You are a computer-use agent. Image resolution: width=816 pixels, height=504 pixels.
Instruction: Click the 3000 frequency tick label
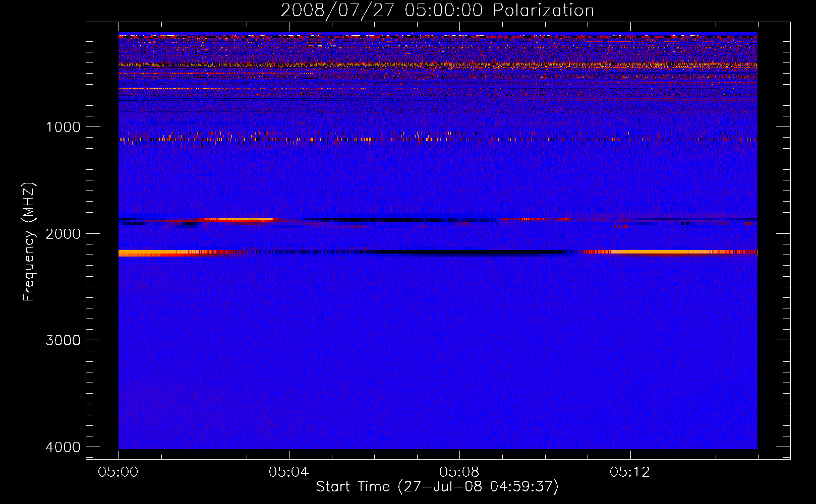pos(63,340)
